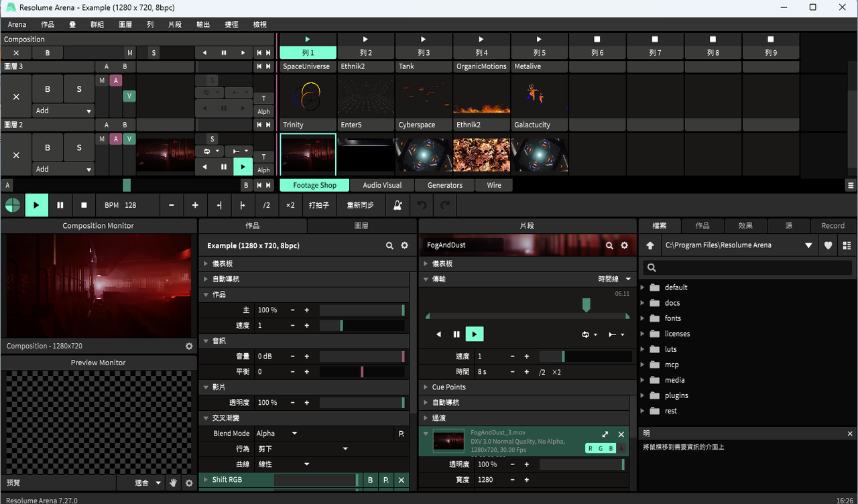Open the 時間線 dropdown in the clip transport
This screenshot has width=858, height=504.
point(615,279)
